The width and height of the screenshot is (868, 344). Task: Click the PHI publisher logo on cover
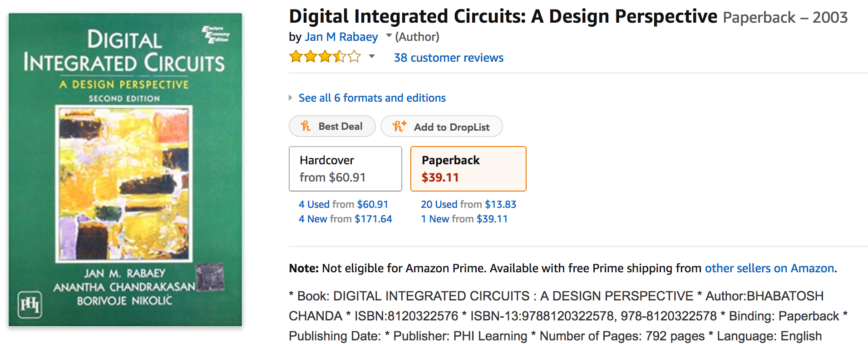(30, 304)
